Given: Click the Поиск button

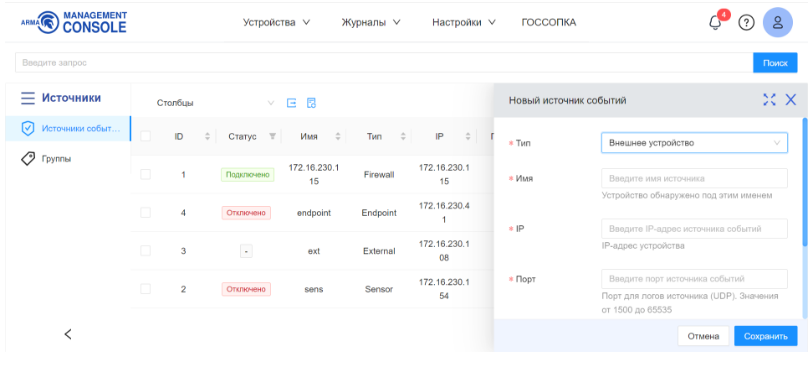Looking at the screenshot, I should 775,63.
